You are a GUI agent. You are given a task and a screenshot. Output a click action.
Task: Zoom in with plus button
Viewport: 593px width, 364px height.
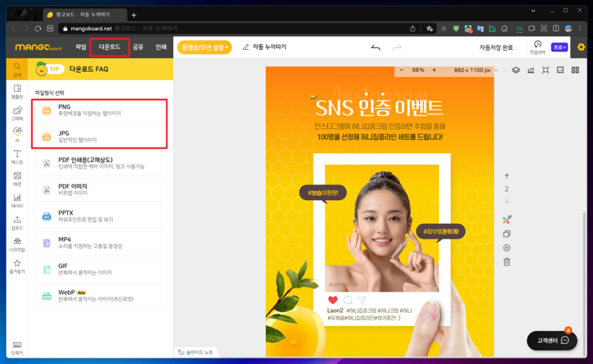point(434,70)
